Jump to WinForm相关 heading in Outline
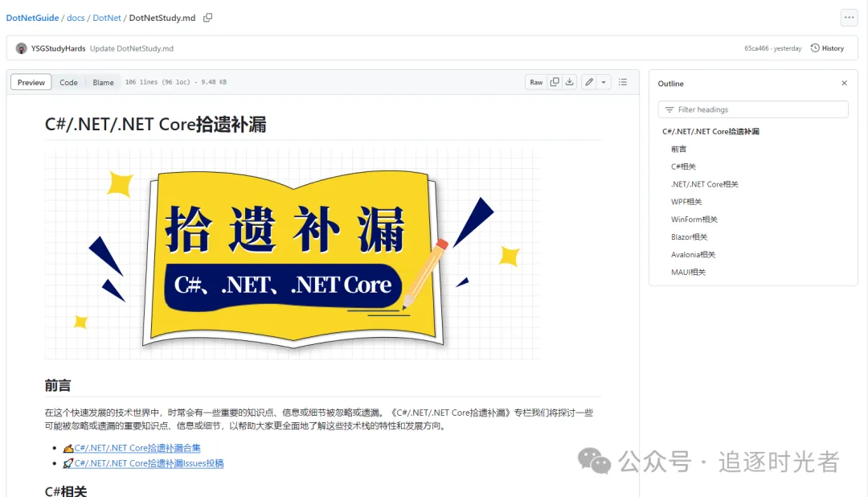Viewport: 868px width, 497px height. [694, 220]
